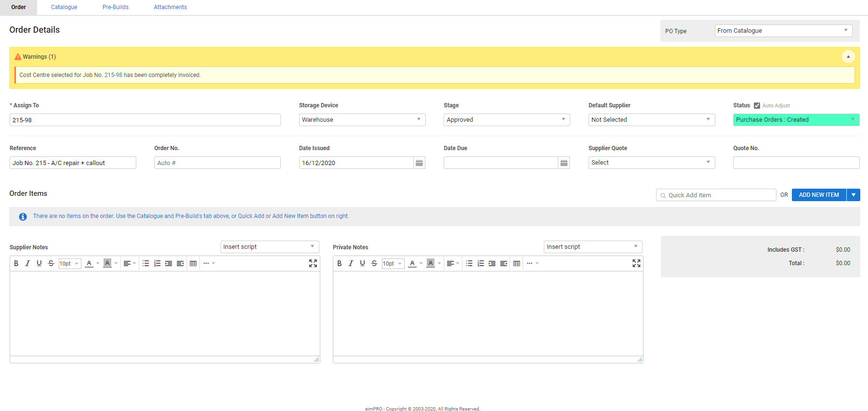Italicize text in Supplier Notes editor
868x411 pixels.
27,263
